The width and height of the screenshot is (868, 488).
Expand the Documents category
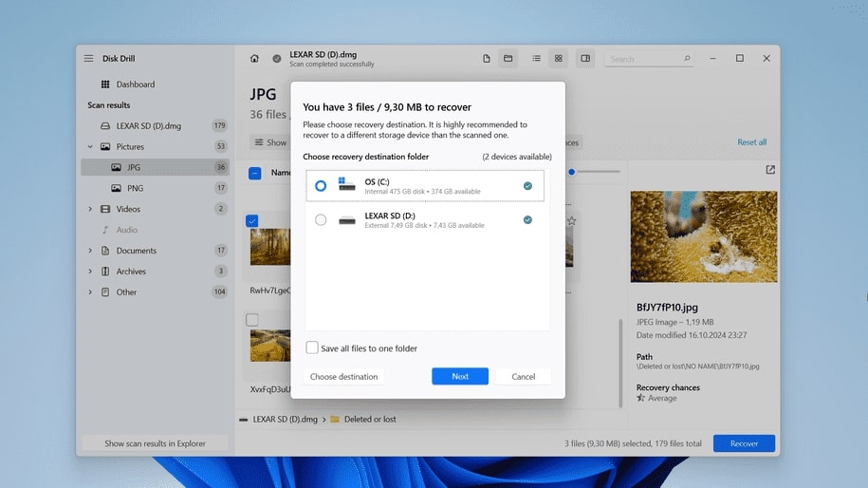point(90,251)
